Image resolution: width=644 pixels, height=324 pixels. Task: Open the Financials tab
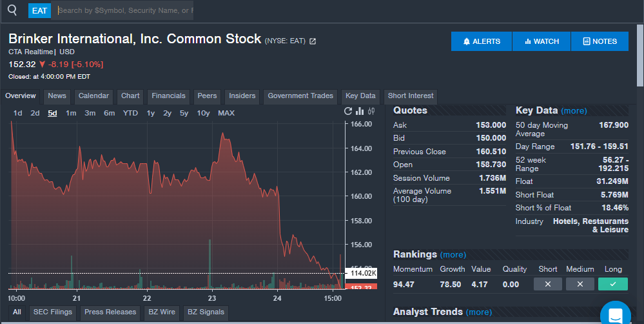(168, 96)
